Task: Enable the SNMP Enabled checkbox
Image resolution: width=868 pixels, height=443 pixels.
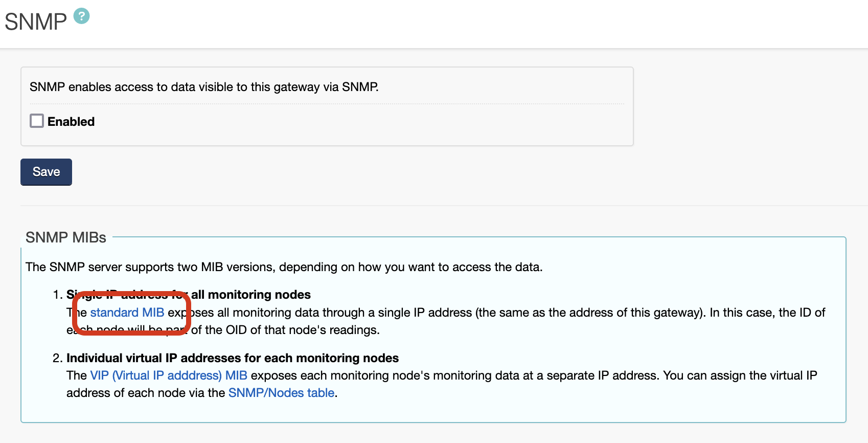Action: pos(37,121)
